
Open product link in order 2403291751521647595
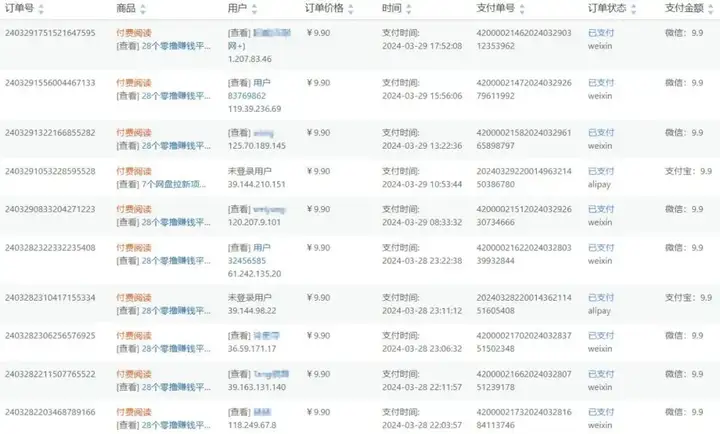tap(176, 46)
